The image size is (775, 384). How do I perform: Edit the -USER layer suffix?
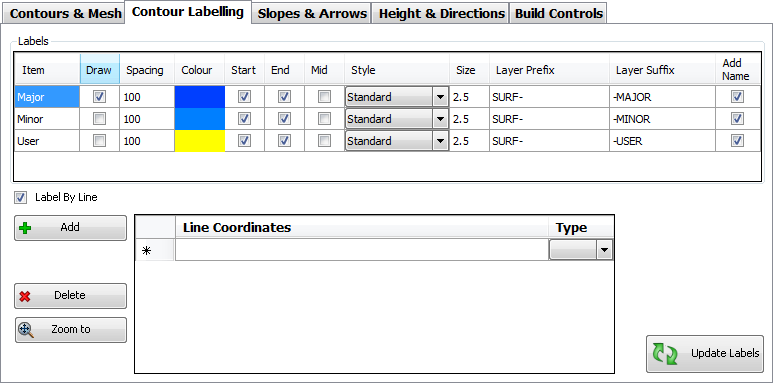[662, 141]
